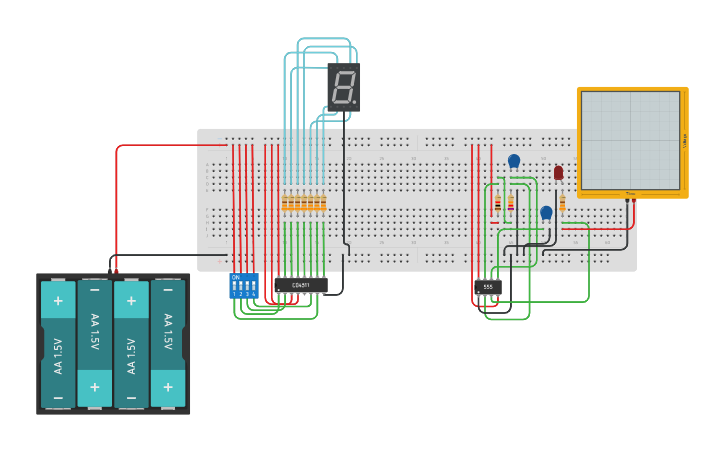Image resolution: width=725 pixels, height=453 pixels.
Task: Click the seven-segment display component
Action: coord(343,88)
